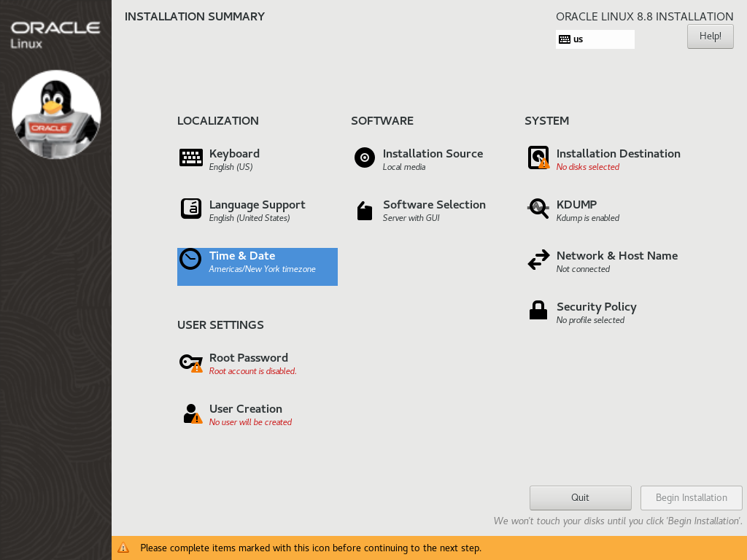Image resolution: width=747 pixels, height=560 pixels.
Task: Open the Root Password title
Action: tap(248, 357)
